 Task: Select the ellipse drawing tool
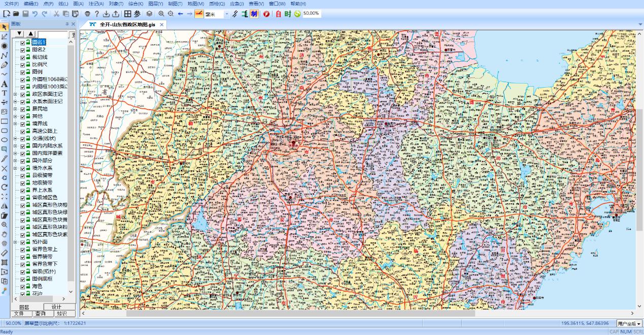coord(5,140)
